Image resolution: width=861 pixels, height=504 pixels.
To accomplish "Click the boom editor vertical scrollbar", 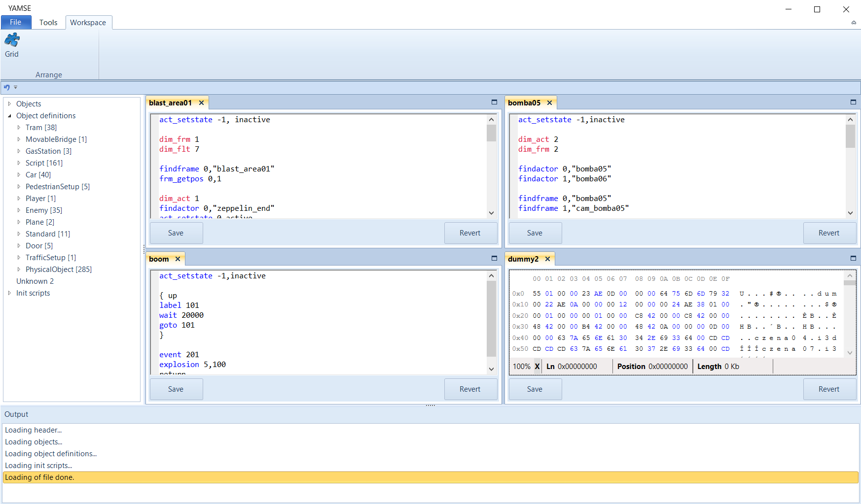I will tap(491, 322).
